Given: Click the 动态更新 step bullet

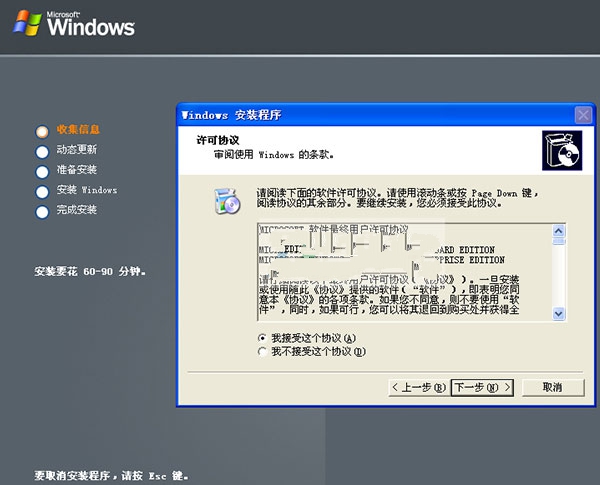Looking at the screenshot, I should click(42, 152).
